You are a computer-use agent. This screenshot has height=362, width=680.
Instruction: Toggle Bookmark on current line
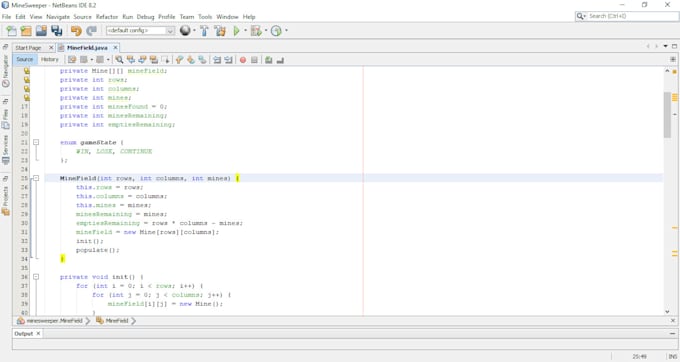coord(202,60)
